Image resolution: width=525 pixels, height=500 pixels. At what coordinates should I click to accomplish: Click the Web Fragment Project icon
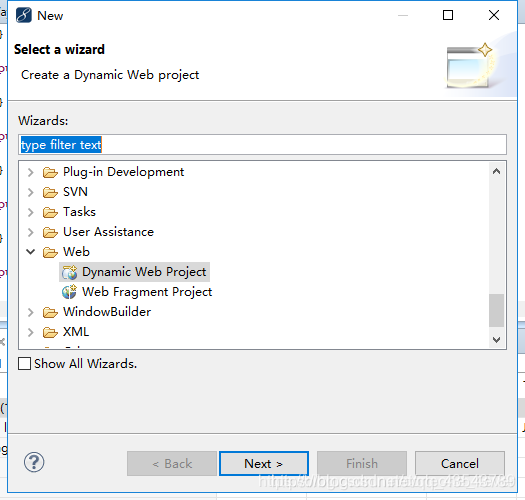coord(70,292)
